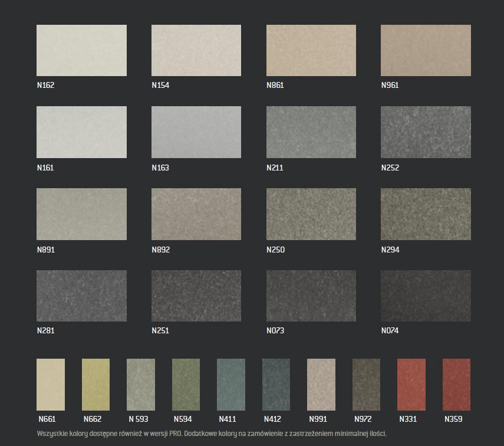Select the N281 charcoal grey swatch
The image size is (504, 446).
pos(81,296)
